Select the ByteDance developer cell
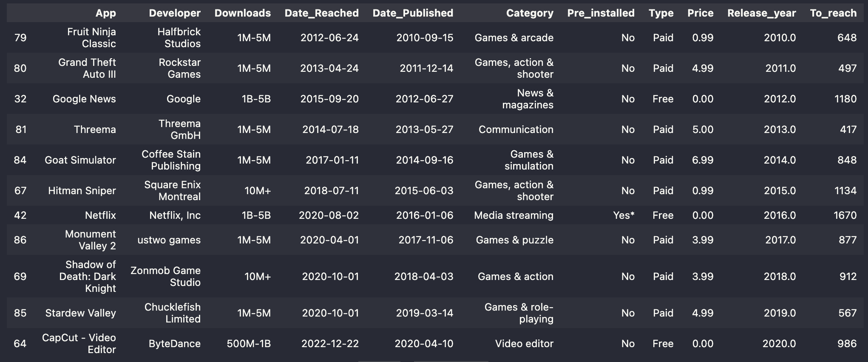Viewport: 868px width, 362px height. [174, 343]
